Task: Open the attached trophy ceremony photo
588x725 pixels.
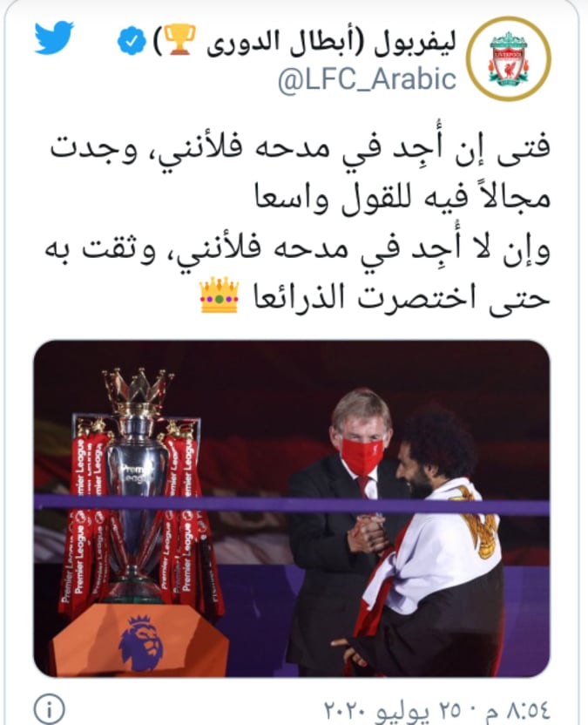Action: [292, 509]
